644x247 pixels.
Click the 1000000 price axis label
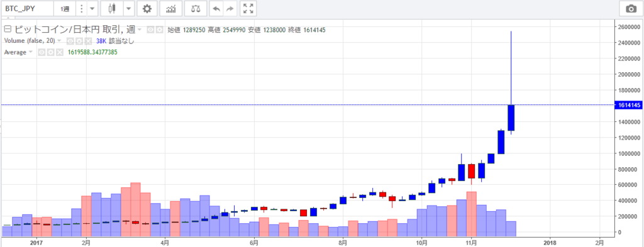click(x=628, y=153)
